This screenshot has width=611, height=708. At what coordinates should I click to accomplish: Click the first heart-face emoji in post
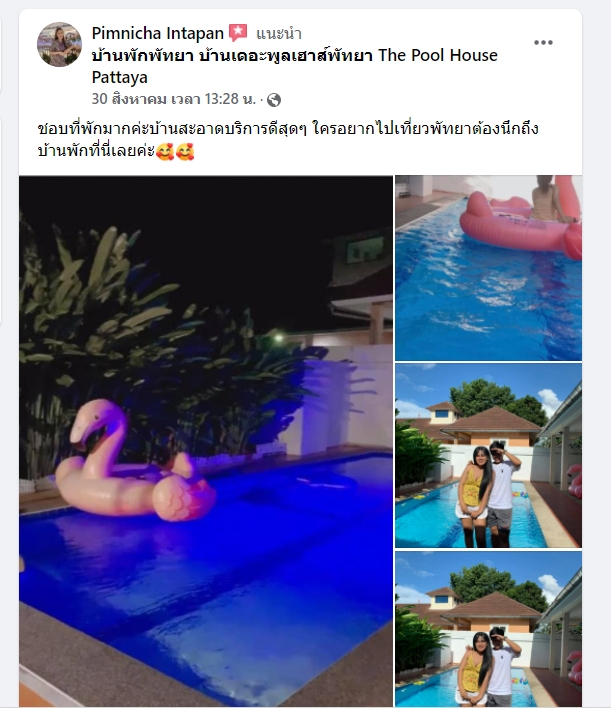point(165,152)
